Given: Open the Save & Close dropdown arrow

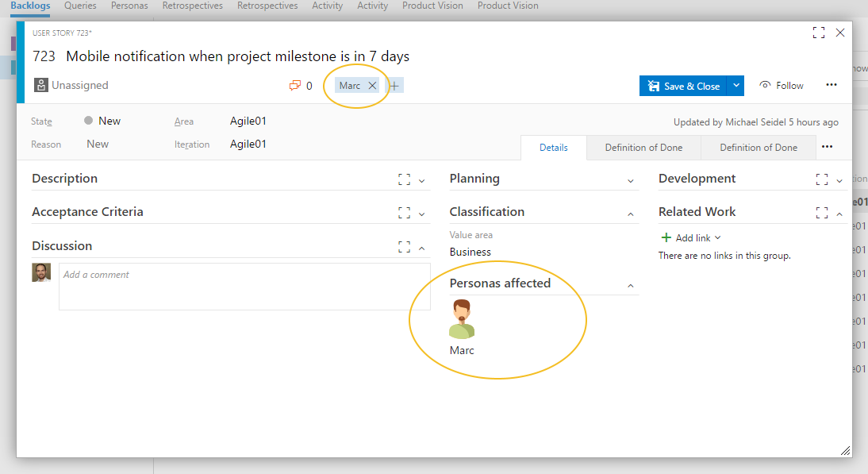Looking at the screenshot, I should coord(736,85).
